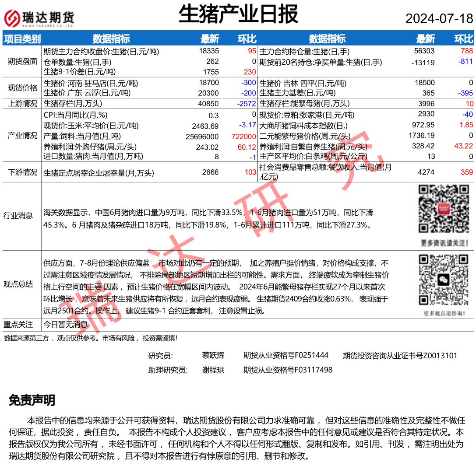Click assistant researcher name 谢程珙
476x462 pixels.
pos(213,370)
